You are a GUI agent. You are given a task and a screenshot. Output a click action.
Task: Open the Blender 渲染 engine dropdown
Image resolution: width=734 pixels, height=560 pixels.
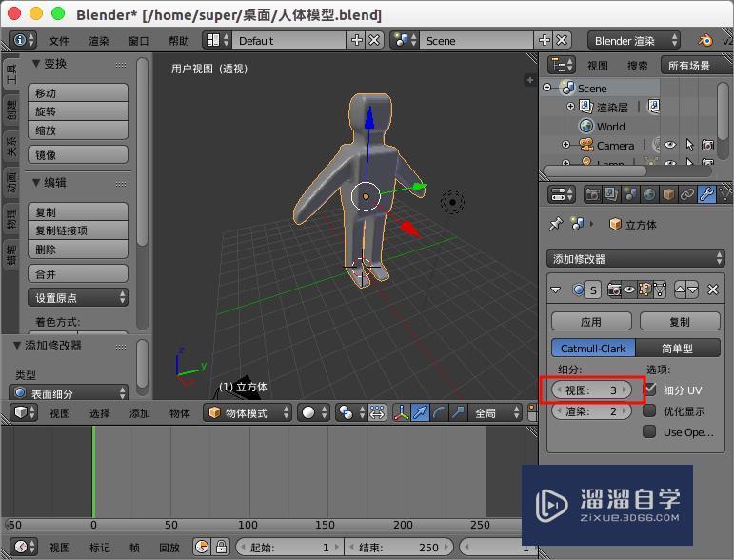click(x=634, y=41)
